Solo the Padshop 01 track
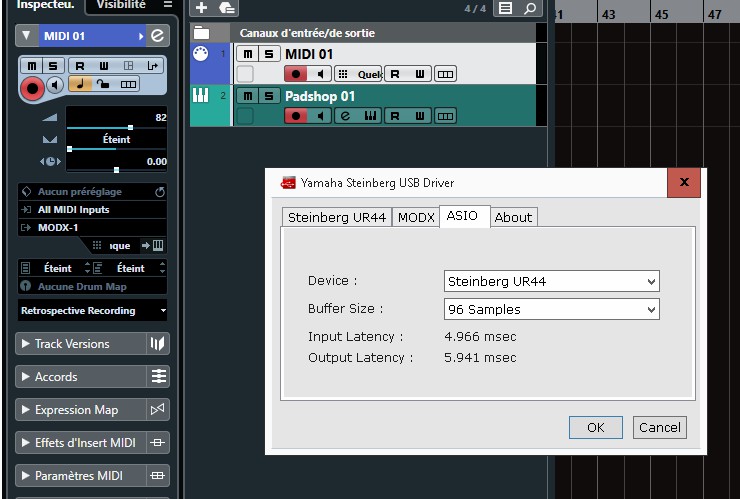The width and height of the screenshot is (740, 499). click(x=269, y=96)
